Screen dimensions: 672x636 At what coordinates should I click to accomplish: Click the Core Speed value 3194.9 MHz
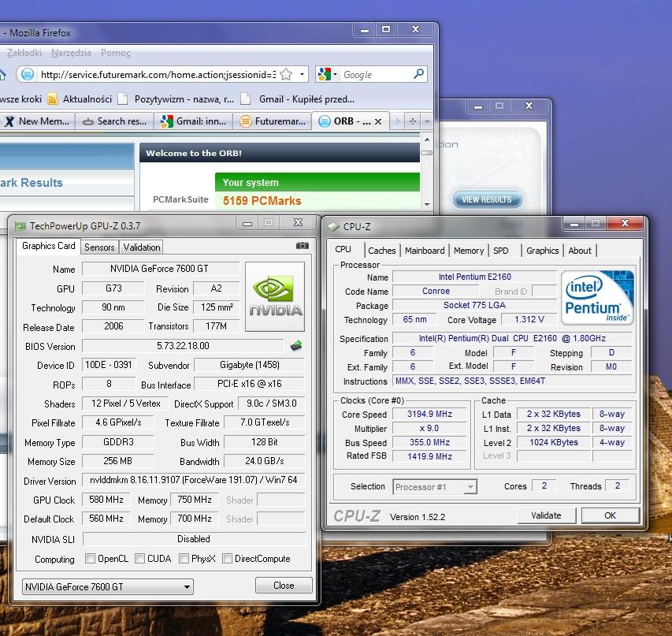click(x=429, y=414)
